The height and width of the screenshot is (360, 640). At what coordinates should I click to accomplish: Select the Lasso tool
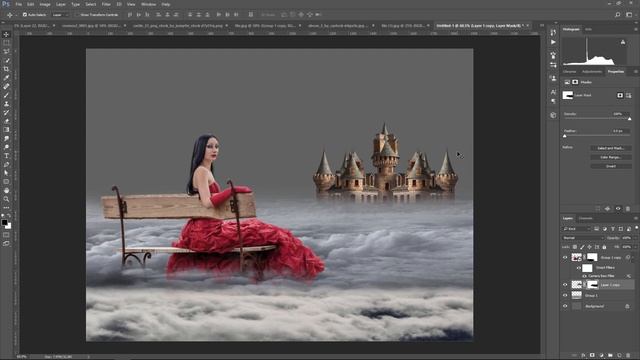click(6, 51)
